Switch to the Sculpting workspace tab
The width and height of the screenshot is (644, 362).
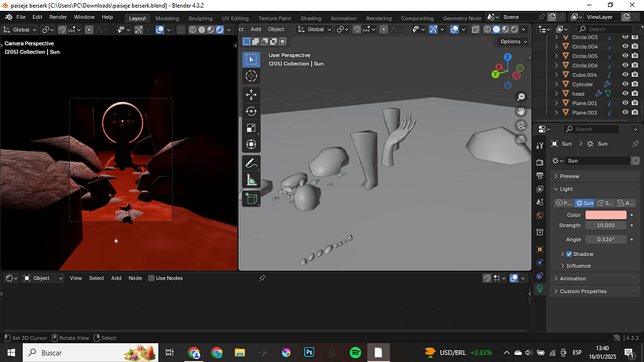[x=200, y=18]
